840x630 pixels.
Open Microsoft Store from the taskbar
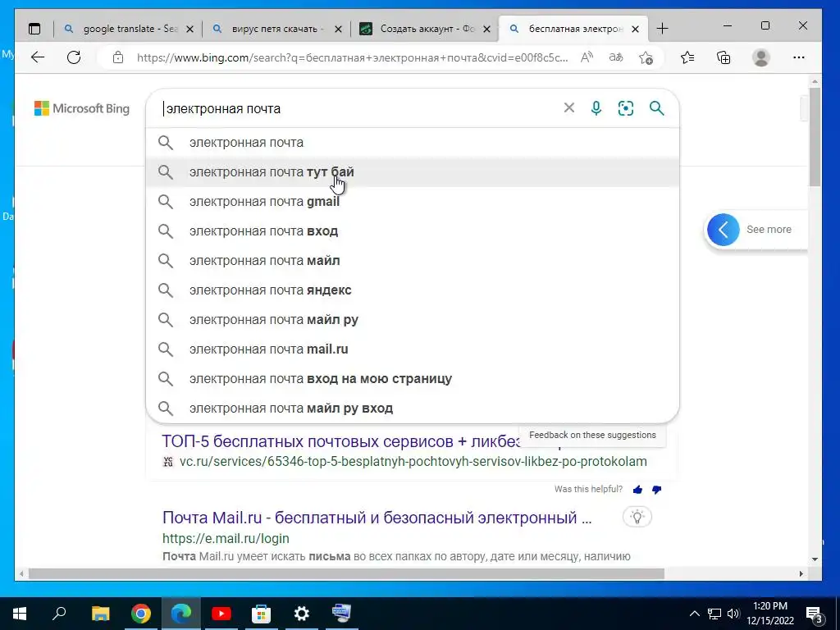[262, 614]
